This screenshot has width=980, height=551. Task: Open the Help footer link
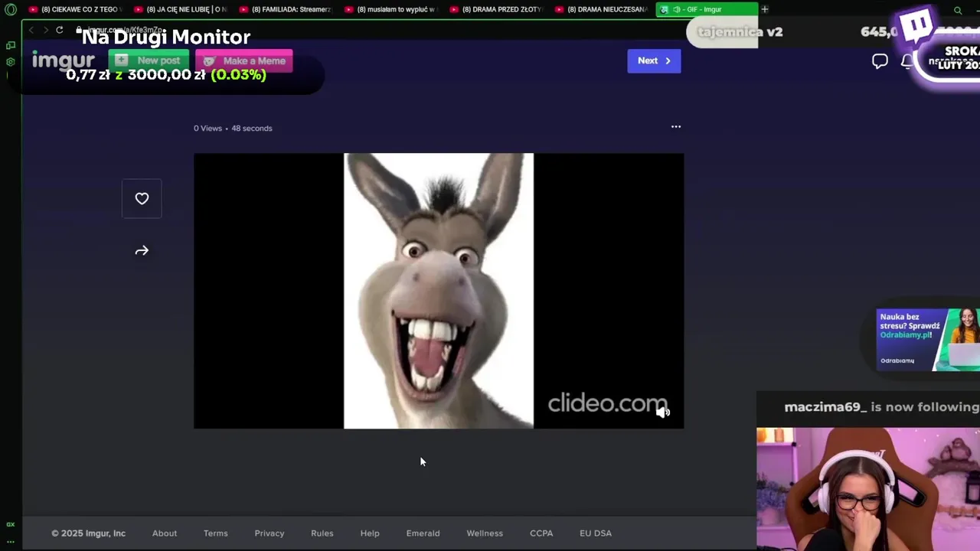(370, 533)
